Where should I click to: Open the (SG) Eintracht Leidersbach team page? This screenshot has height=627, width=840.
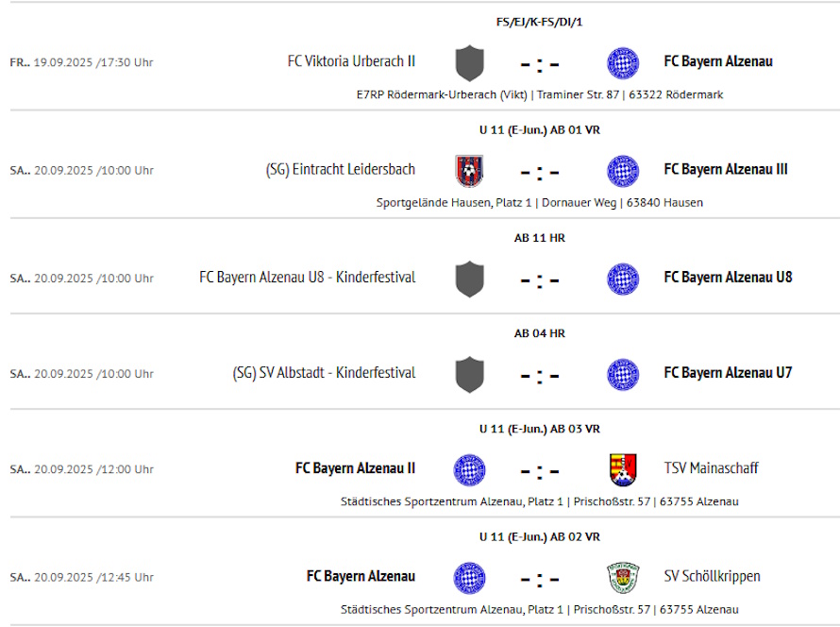[x=341, y=170]
